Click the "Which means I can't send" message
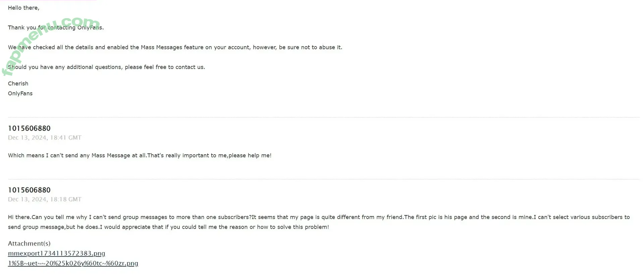 (140, 155)
